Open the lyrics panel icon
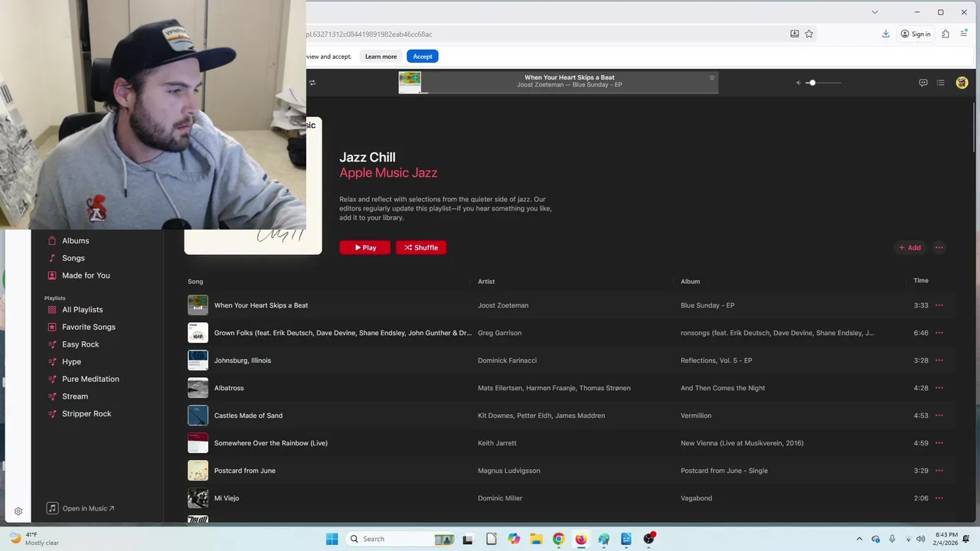 pos(923,83)
